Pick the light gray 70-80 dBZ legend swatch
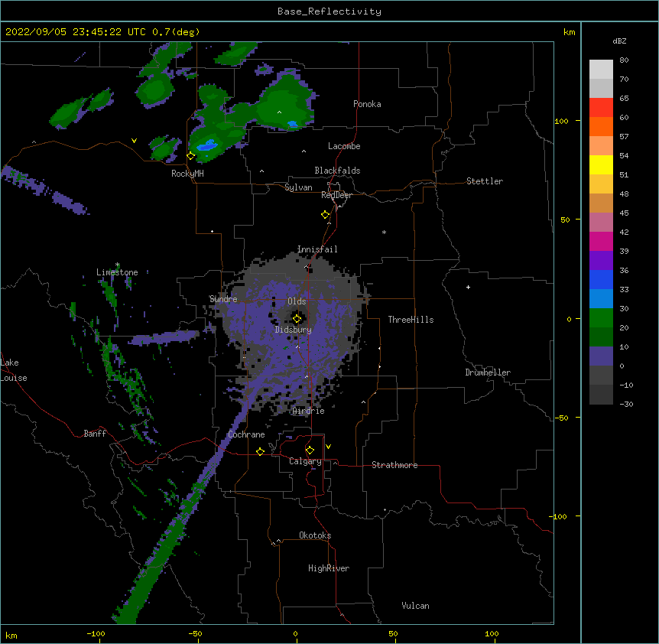 601,70
